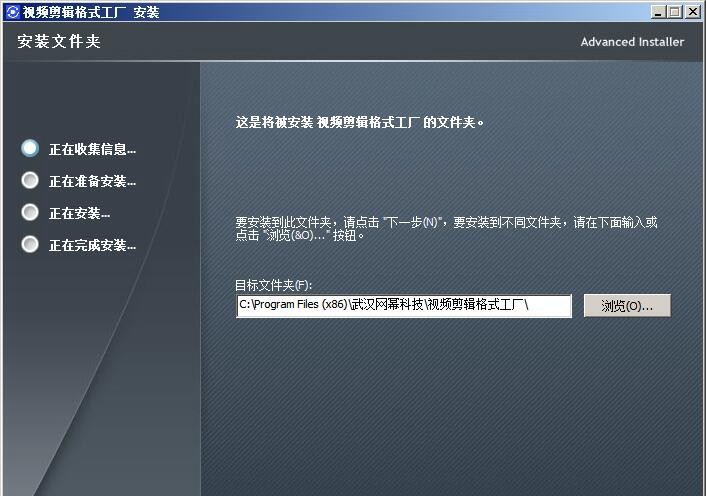
Task: Click the 安装文件夹 heading
Action: coord(59,41)
